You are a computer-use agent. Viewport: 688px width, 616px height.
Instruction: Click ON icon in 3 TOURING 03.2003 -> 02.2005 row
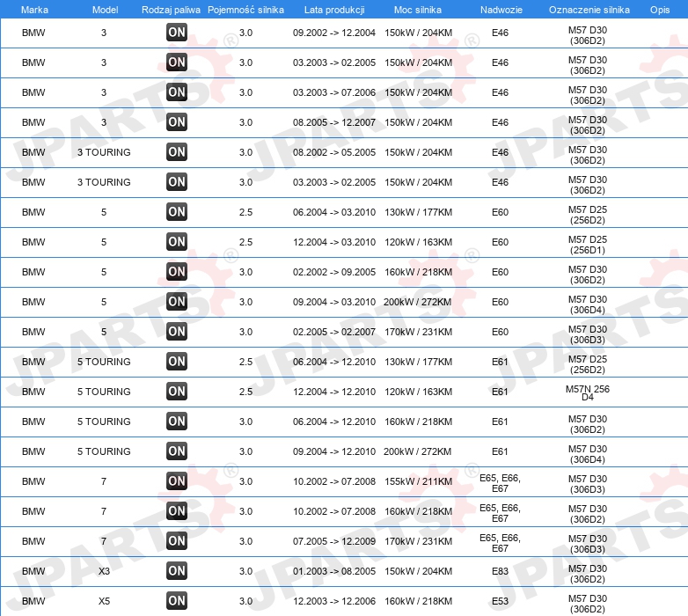pyautogui.click(x=177, y=181)
